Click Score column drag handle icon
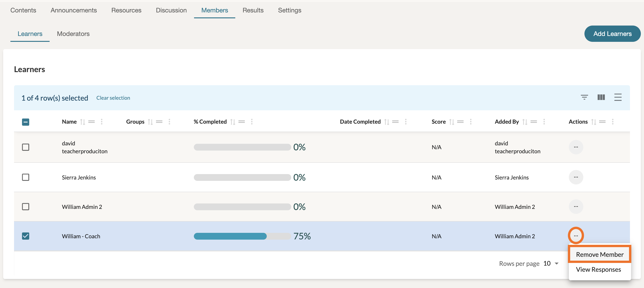This screenshot has height=288, width=644. (x=460, y=122)
